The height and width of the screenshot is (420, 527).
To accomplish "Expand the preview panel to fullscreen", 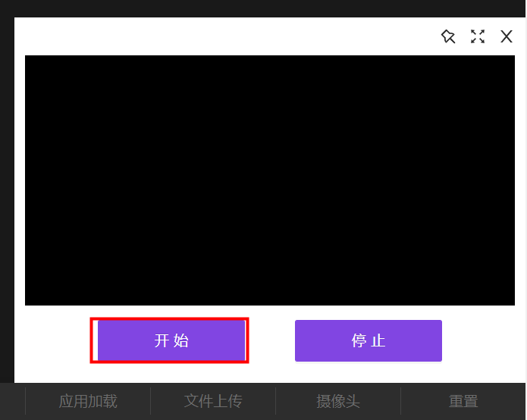I will [x=478, y=36].
